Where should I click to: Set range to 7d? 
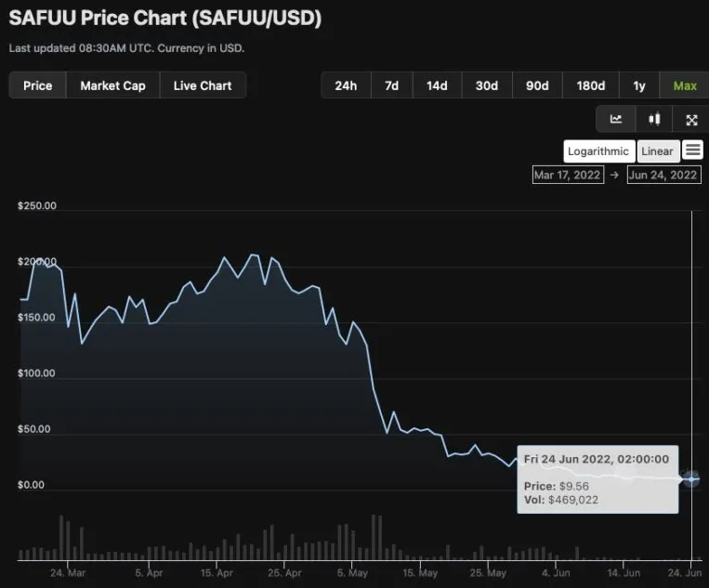pos(391,85)
